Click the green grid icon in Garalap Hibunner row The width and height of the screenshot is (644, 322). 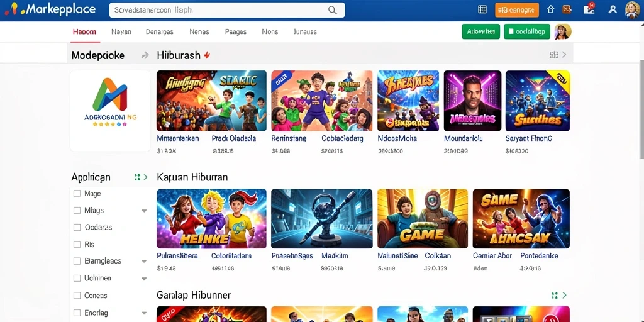point(555,296)
